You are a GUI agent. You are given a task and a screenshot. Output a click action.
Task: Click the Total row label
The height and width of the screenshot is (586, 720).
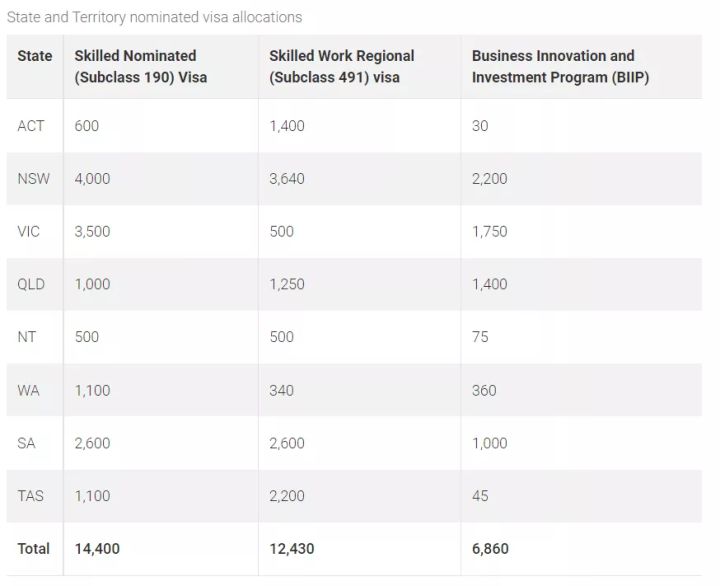[x=34, y=549]
